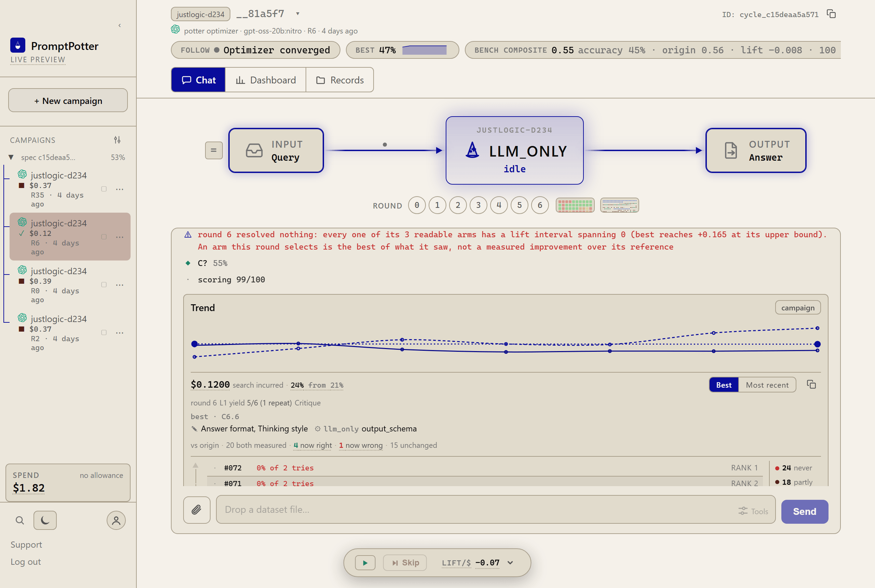Viewport: 875px width, 588px height.
Task: Click the equals menu icon beside INPUT
Action: pos(214,150)
